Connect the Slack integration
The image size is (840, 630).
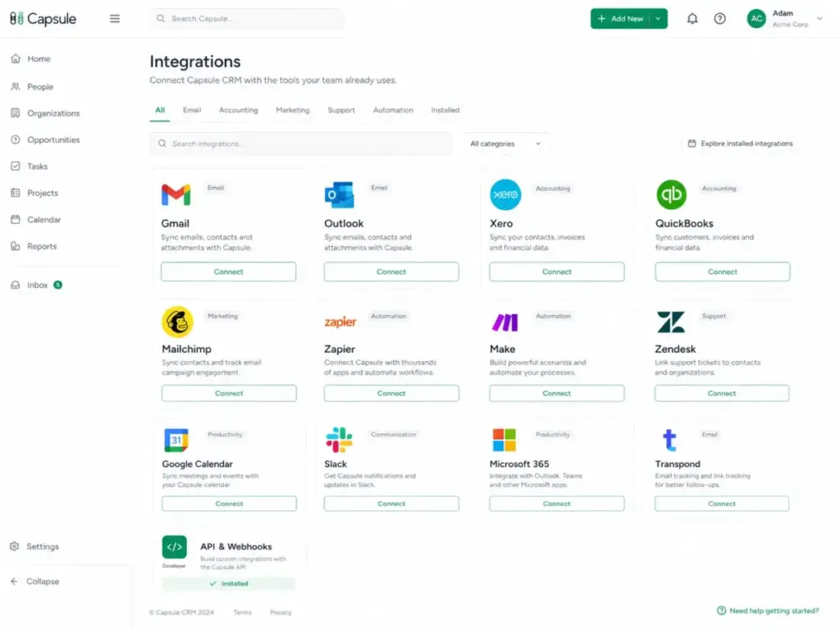(391, 504)
